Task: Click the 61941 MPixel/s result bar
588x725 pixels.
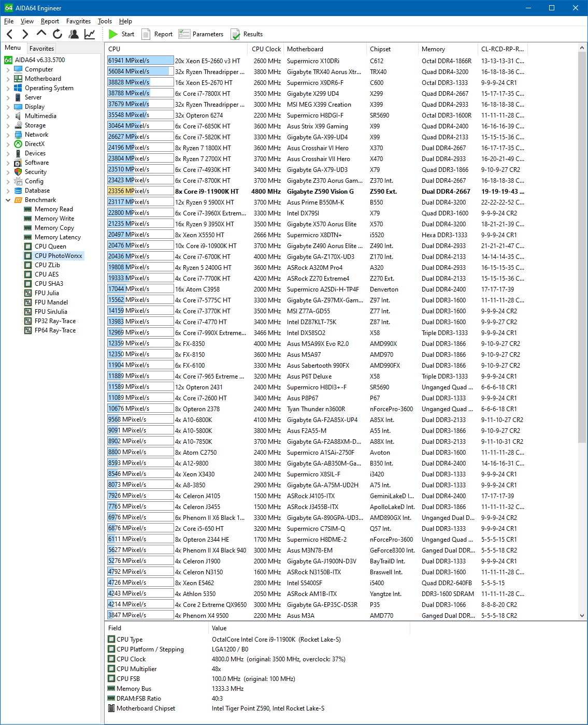Action: 140,61
